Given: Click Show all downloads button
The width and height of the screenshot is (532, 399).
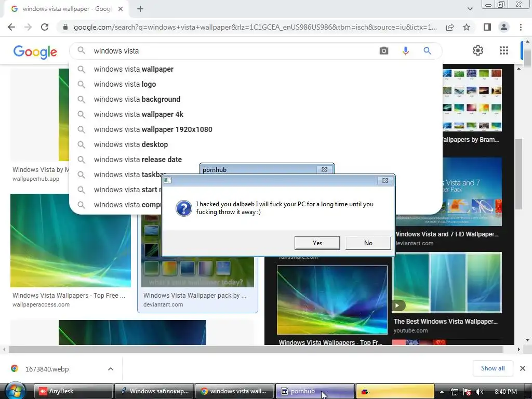Looking at the screenshot, I should [x=493, y=368].
